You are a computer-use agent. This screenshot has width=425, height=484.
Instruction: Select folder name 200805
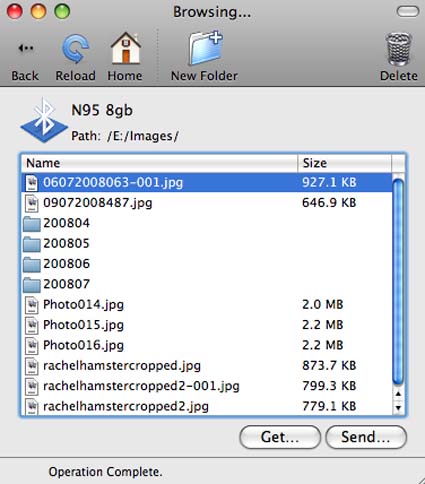(67, 243)
